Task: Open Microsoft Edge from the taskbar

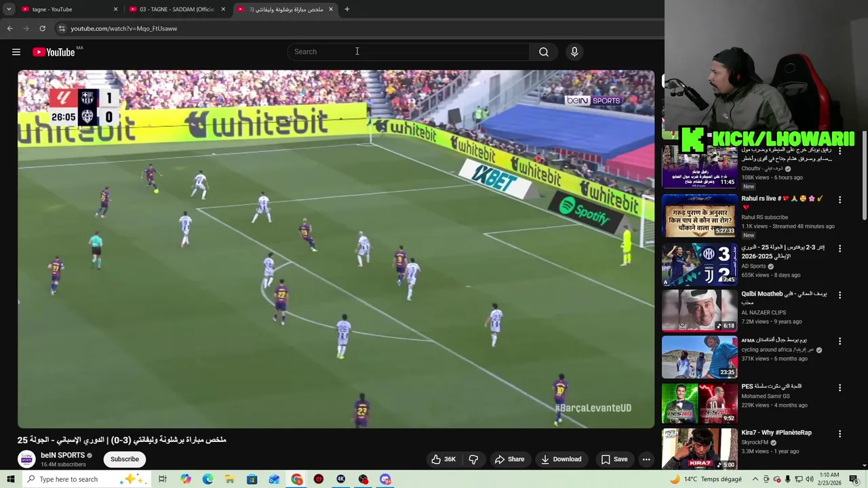Action: click(208, 479)
